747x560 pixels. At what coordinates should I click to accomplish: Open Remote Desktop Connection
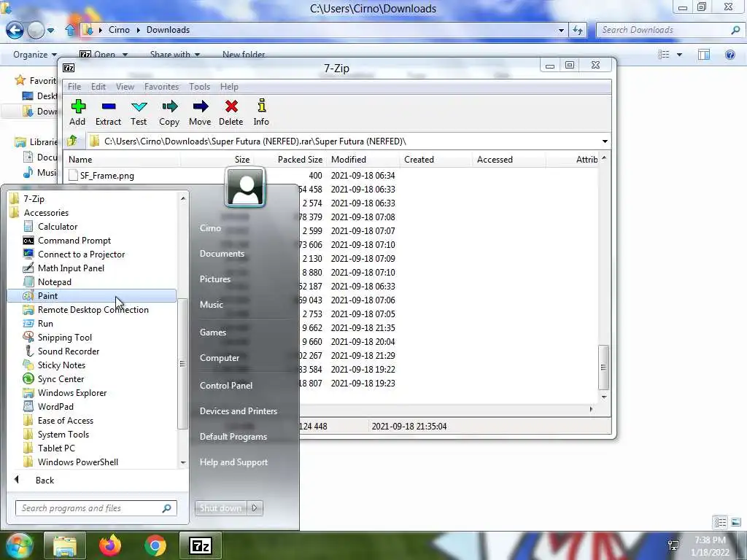coord(91,309)
